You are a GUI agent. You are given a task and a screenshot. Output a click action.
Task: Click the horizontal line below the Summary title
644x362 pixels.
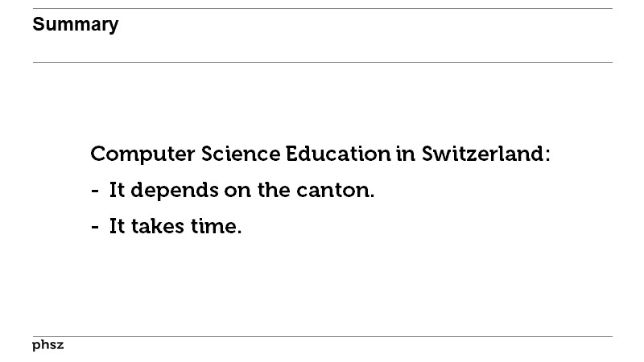(x=322, y=62)
